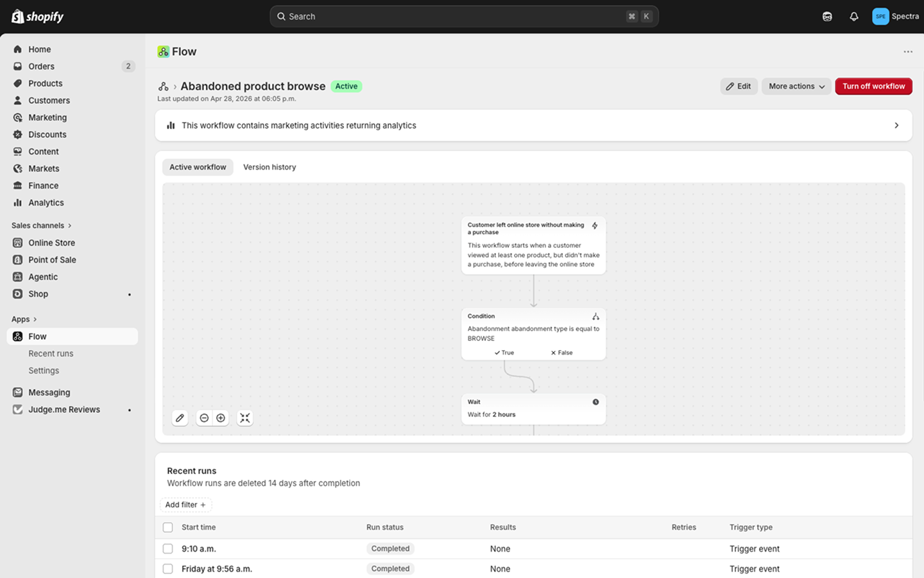Image resolution: width=924 pixels, height=578 pixels.
Task: Open the Sidekick icon beside the bell
Action: point(827,17)
